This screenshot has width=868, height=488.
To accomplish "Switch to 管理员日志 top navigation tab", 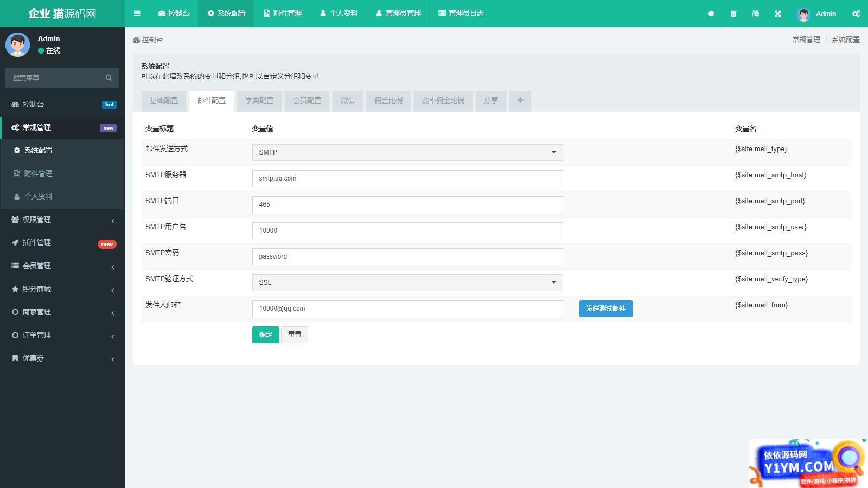I will [461, 14].
